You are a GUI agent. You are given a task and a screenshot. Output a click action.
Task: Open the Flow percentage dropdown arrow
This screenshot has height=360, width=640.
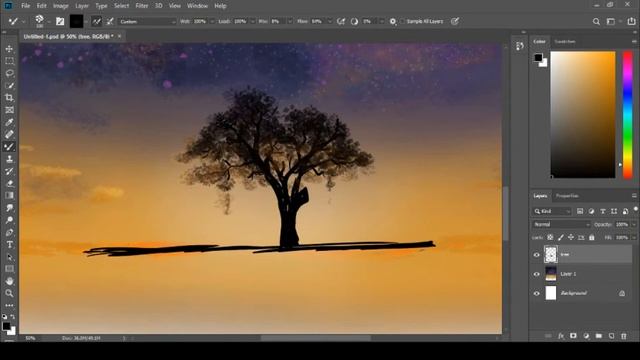coord(329,21)
